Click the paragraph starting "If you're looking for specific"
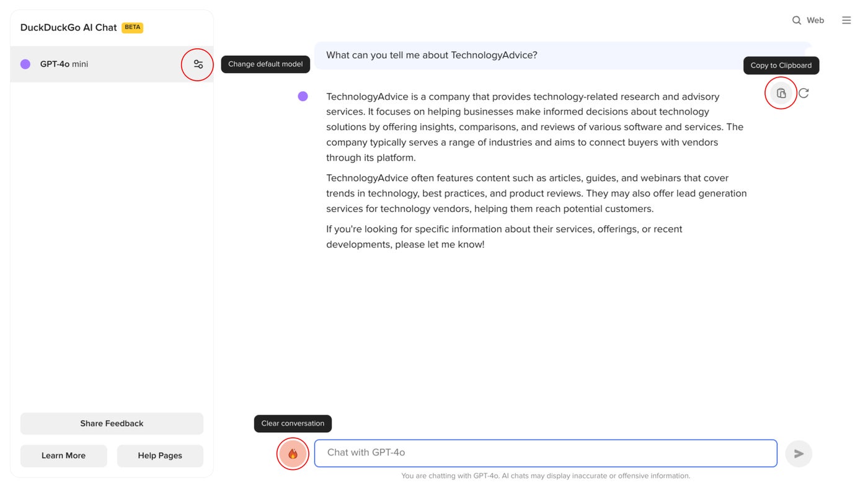Screen dimensions: 868x488 504,237
